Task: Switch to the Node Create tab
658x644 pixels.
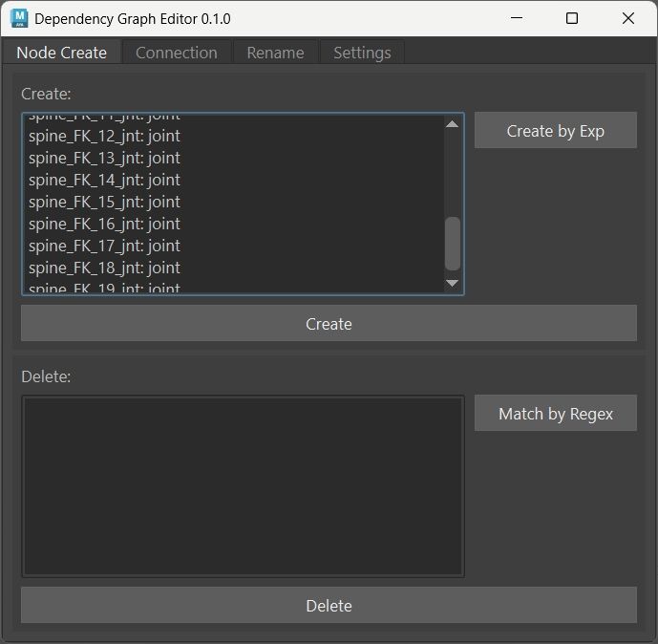Action: pyautogui.click(x=62, y=53)
